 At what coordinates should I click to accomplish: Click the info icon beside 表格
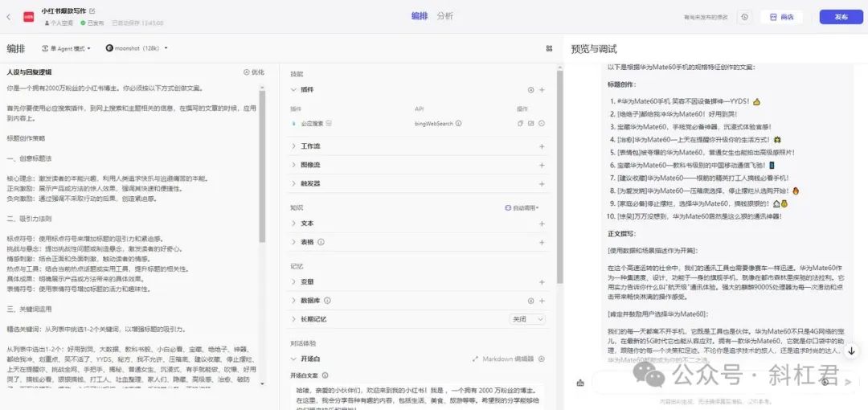click(321, 242)
